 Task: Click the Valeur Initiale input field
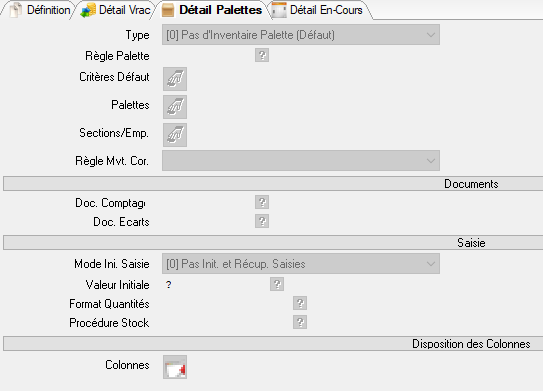click(215, 285)
